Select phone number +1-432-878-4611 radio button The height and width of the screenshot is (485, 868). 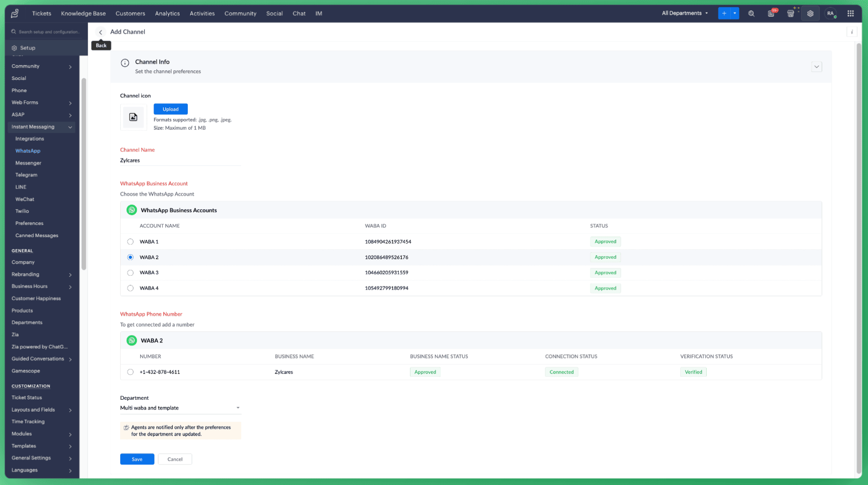click(x=130, y=372)
